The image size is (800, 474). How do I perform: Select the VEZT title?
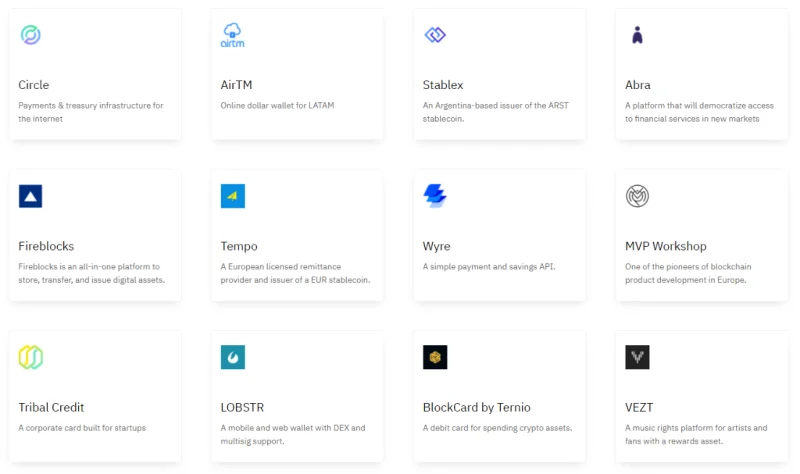(x=639, y=407)
